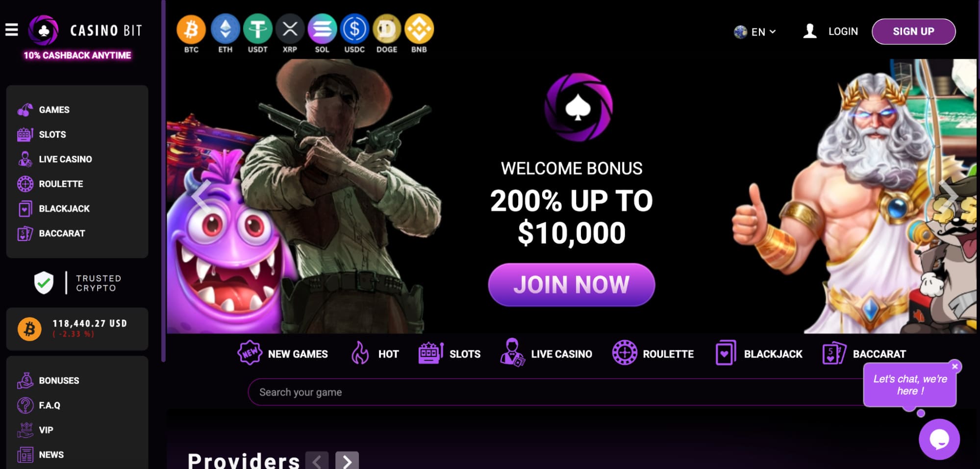Viewport: 980px width, 469px height.
Task: Dismiss the chat greeting popup
Action: coord(955,366)
